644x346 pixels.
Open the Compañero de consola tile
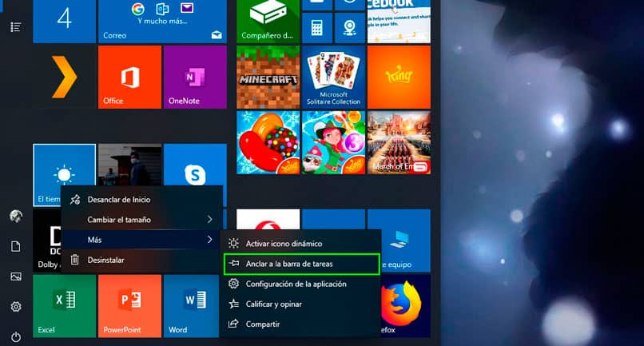point(268,22)
